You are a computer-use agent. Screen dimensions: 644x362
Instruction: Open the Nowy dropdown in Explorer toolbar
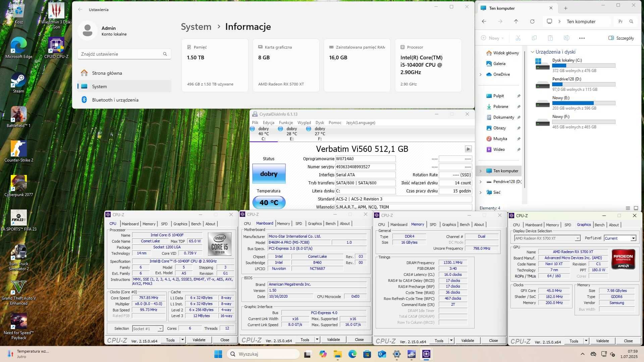pyautogui.click(x=492, y=38)
